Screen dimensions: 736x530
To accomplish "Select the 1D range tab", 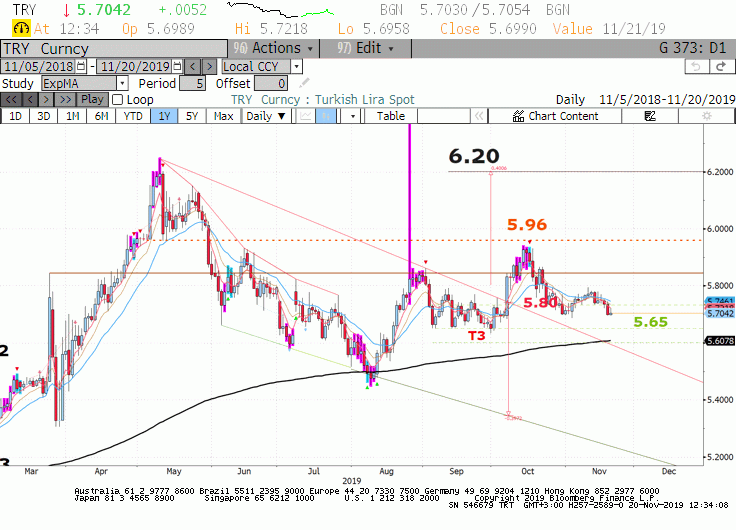I will click(x=15, y=116).
